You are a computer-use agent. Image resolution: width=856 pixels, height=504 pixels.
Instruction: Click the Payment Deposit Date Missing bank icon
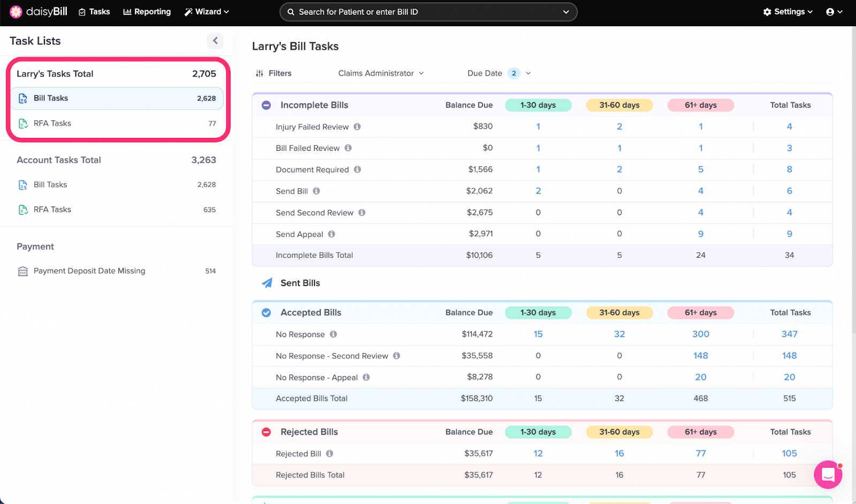pos(23,271)
